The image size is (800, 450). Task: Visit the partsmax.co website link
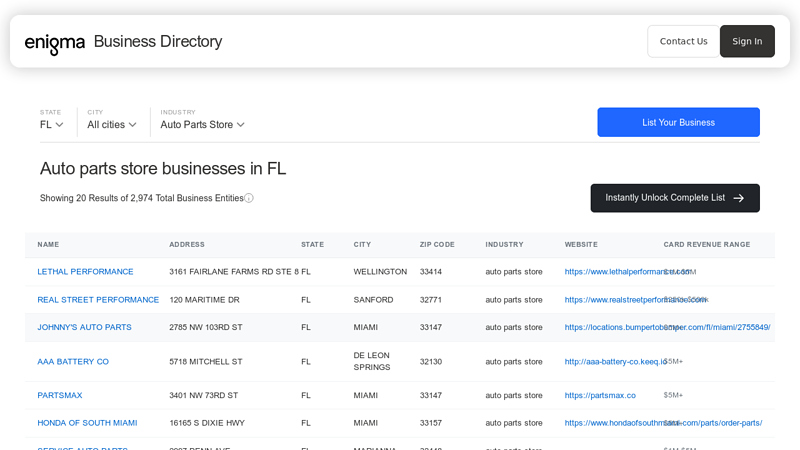tap(600, 395)
